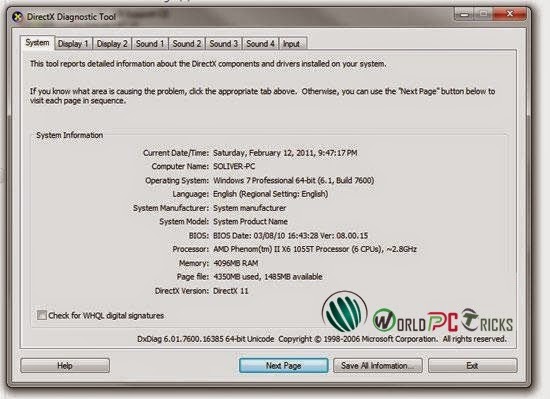Click 'Windows 7 Professional 64-bit' operating system value
The width and height of the screenshot is (550, 399).
(264, 181)
